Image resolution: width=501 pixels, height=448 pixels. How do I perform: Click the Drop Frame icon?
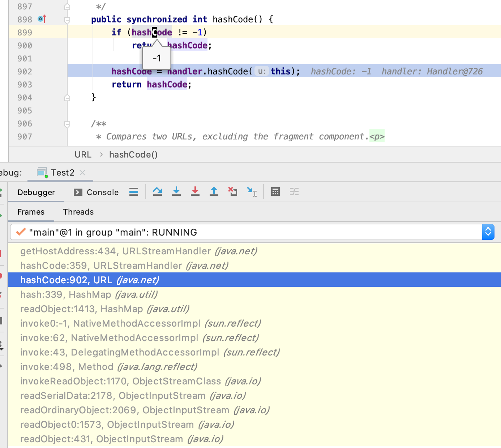click(x=233, y=191)
